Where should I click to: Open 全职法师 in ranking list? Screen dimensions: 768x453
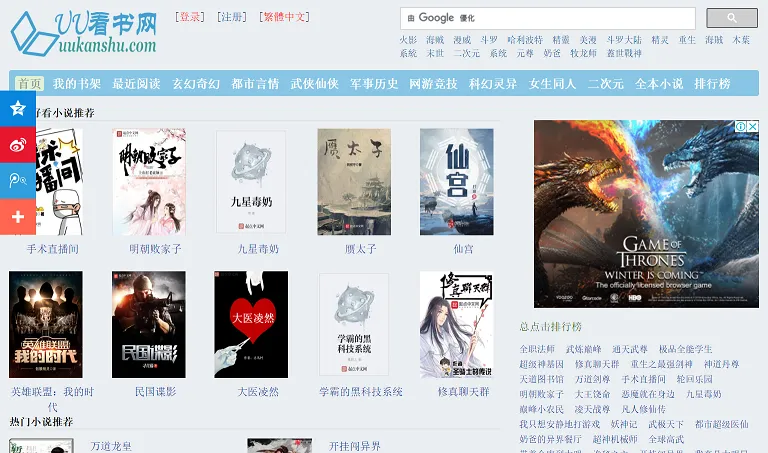(537, 349)
